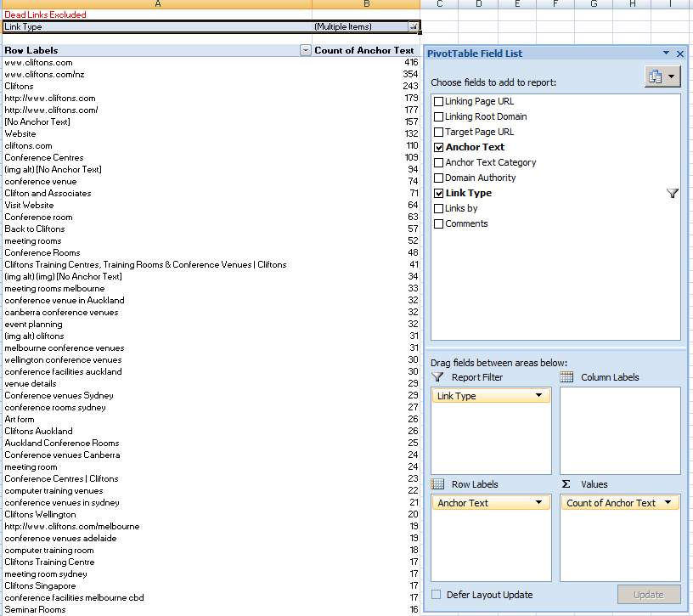The image size is (693, 616).
Task: Toggle Defer Layout Update checkbox
Action: pyautogui.click(x=437, y=595)
